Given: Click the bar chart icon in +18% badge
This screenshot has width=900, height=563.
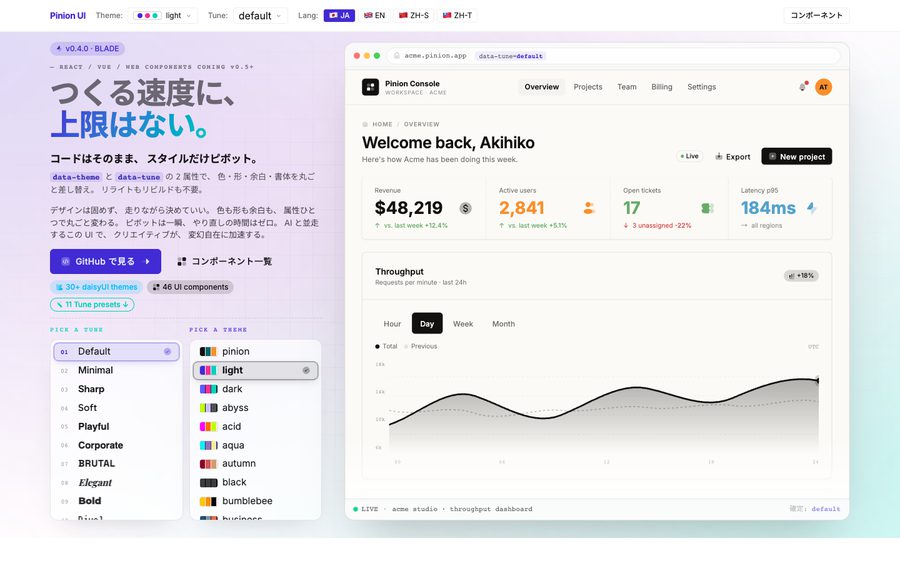Looking at the screenshot, I should (792, 276).
